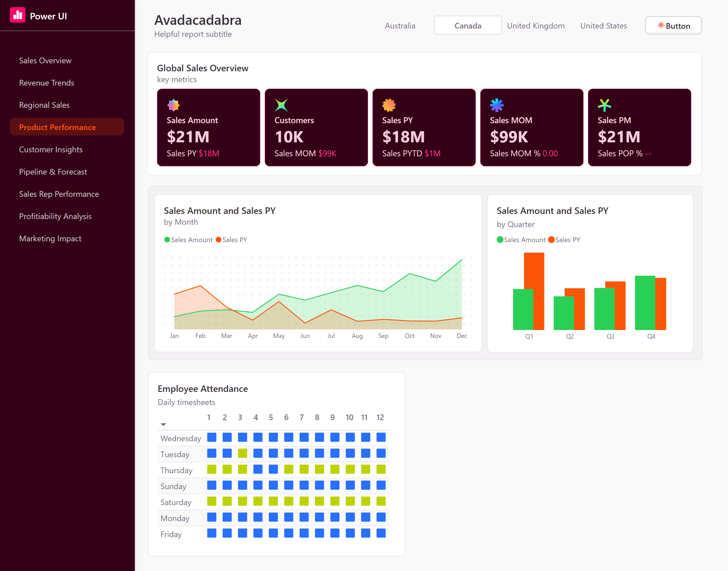This screenshot has width=728, height=571.
Task: Click the orange swirl icon on Sales PY card
Action: pos(389,105)
